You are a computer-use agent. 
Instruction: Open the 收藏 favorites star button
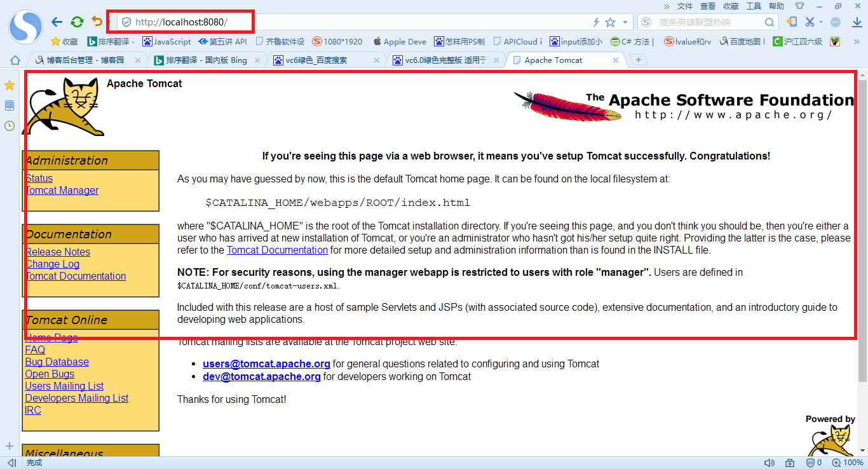[64, 41]
